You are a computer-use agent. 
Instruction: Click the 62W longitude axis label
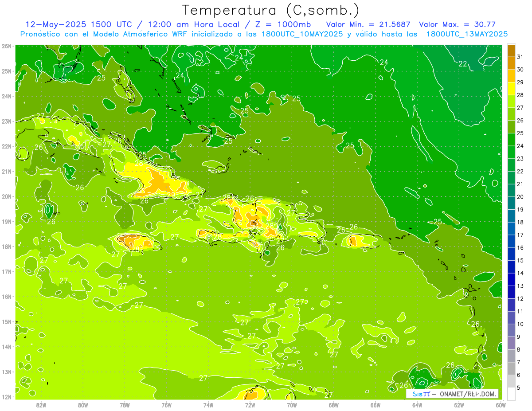[x=459, y=405]
